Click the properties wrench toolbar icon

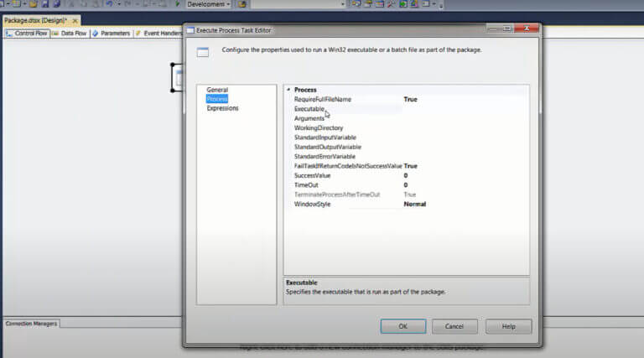point(391,4)
